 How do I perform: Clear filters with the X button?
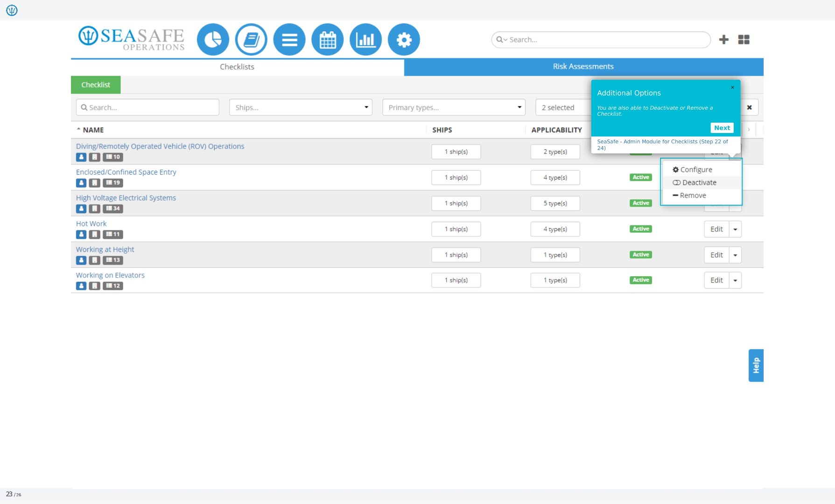[749, 107]
